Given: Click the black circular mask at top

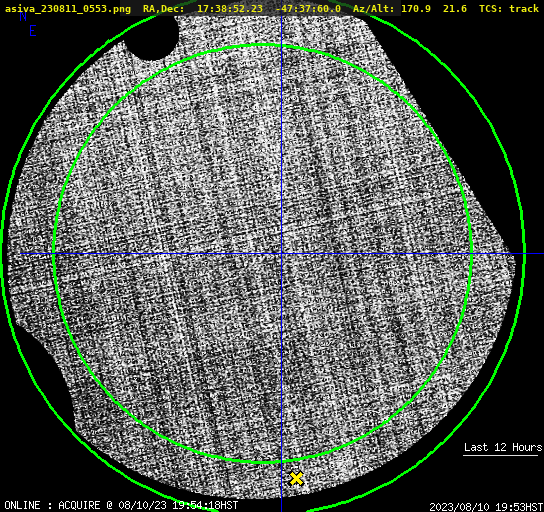Looking at the screenshot, I should pyautogui.click(x=151, y=37).
